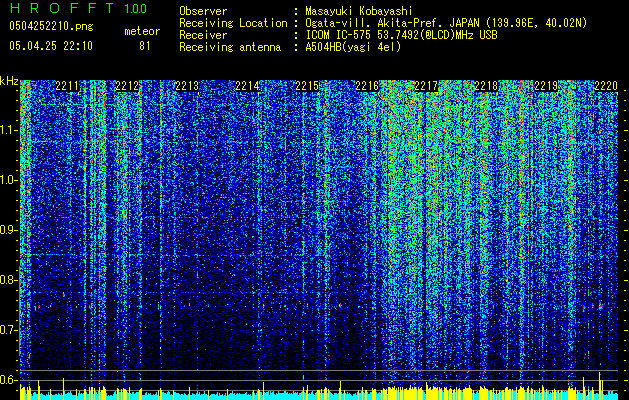Click the Ogata-vill. Akita-Pref. JAPAN location text
The image size is (629, 400).
446,23
